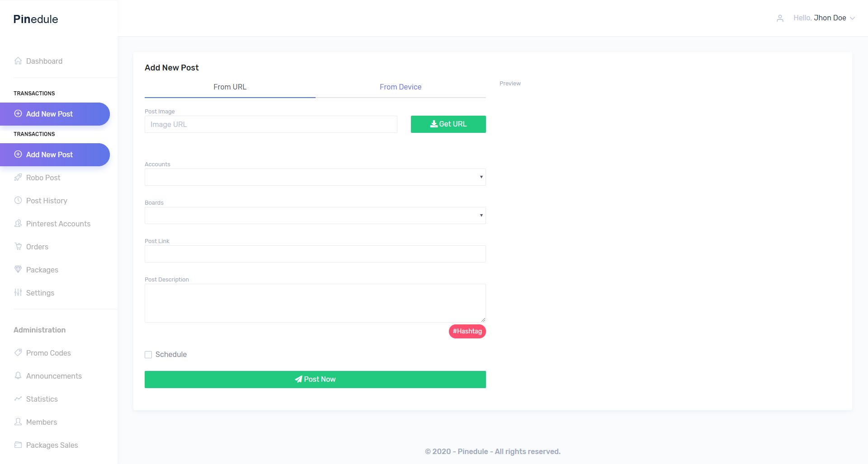This screenshot has width=868, height=464.
Task: Click the Robo Post rocket icon
Action: pyautogui.click(x=18, y=177)
